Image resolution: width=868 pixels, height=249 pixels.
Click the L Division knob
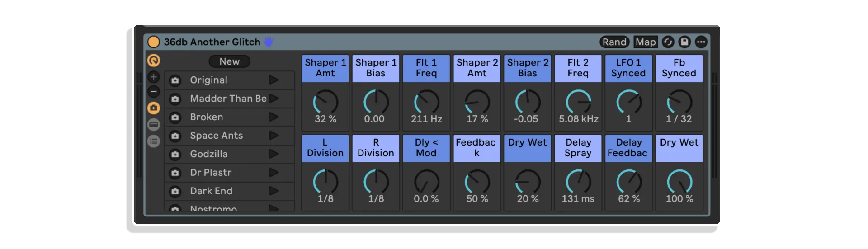coord(325,182)
